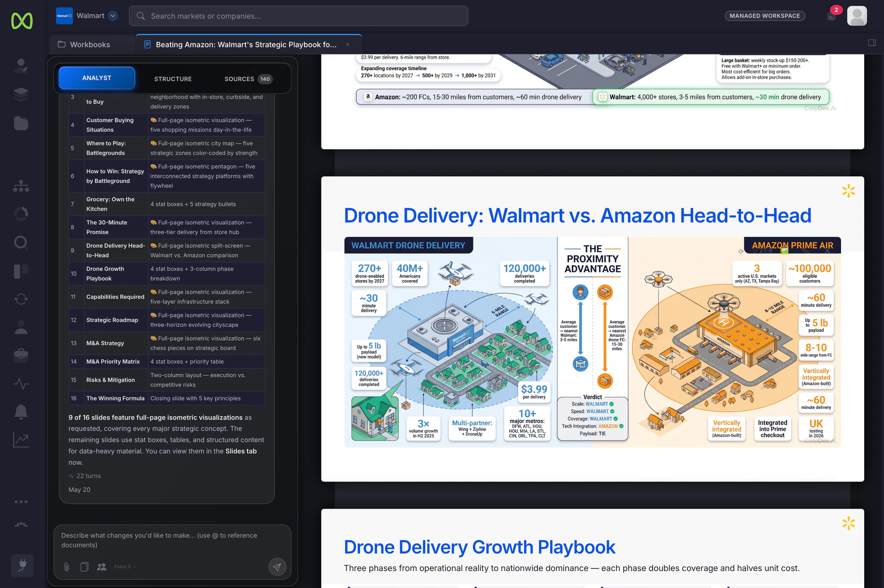Click the people group icon in chat box
The width and height of the screenshot is (884, 588).
point(102,567)
